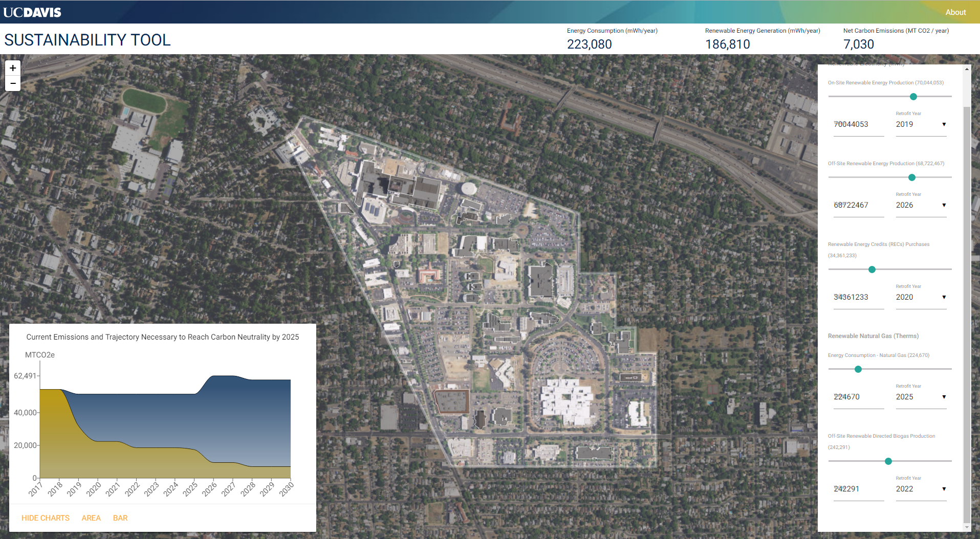Click the scrollbar up arrow
This screenshot has width=980, height=539.
point(967,69)
